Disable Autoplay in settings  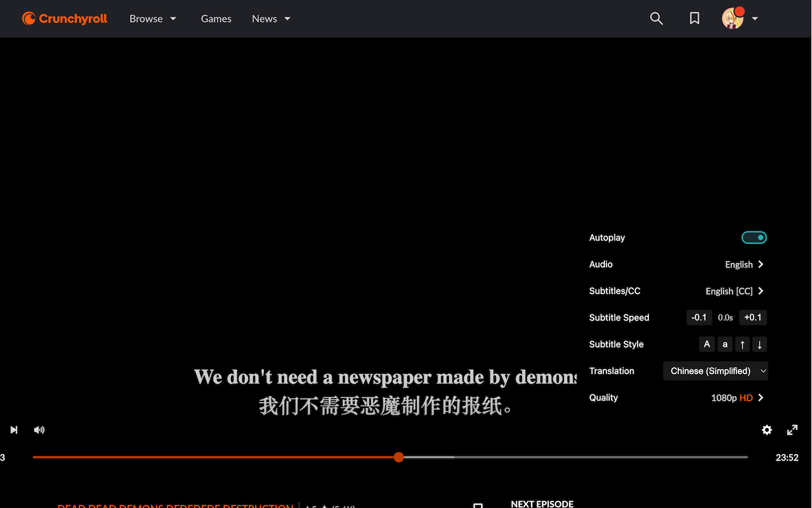tap(754, 237)
